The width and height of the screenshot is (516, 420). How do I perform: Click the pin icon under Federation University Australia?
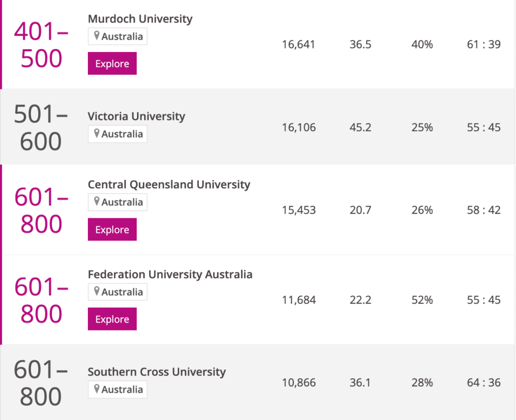[x=97, y=291]
